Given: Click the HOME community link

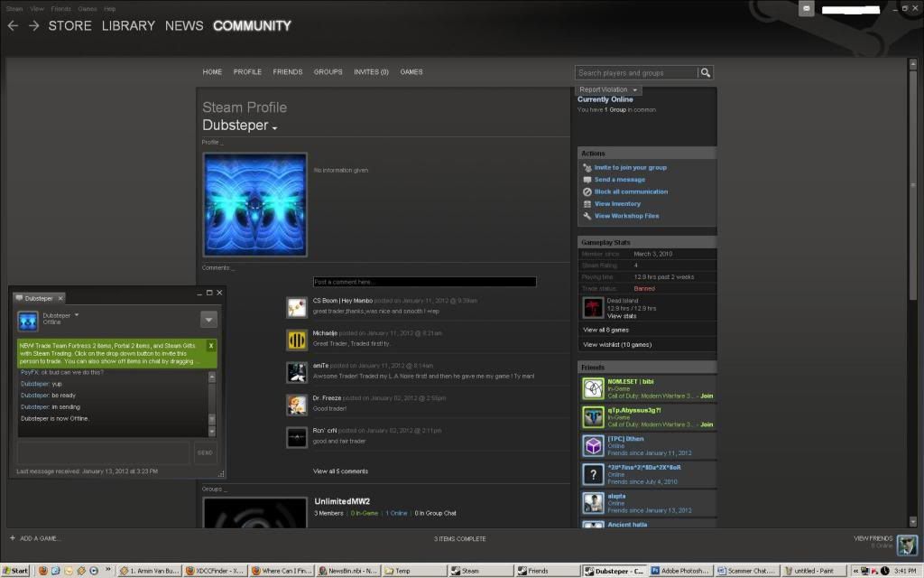Looking at the screenshot, I should pyautogui.click(x=212, y=72).
